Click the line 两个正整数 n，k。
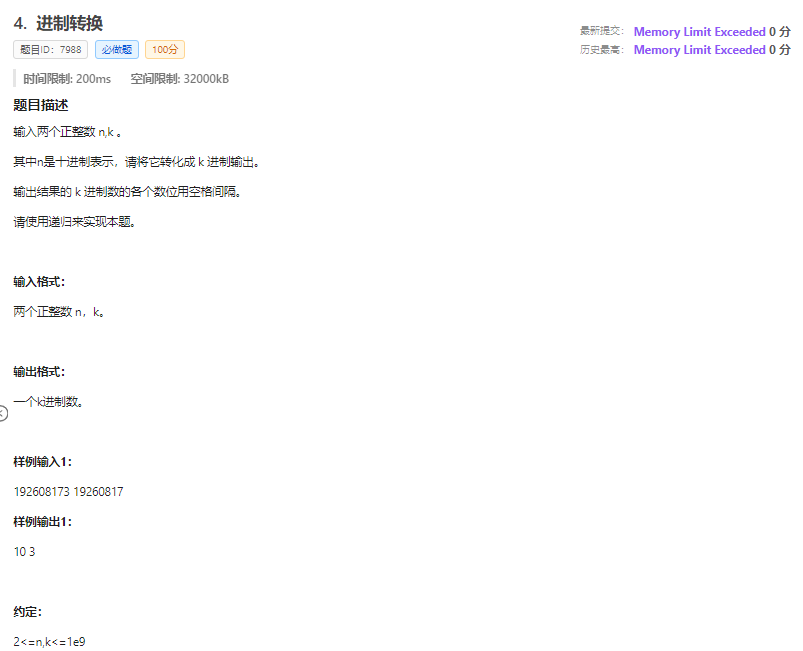This screenshot has height=651, width=803. point(59,312)
